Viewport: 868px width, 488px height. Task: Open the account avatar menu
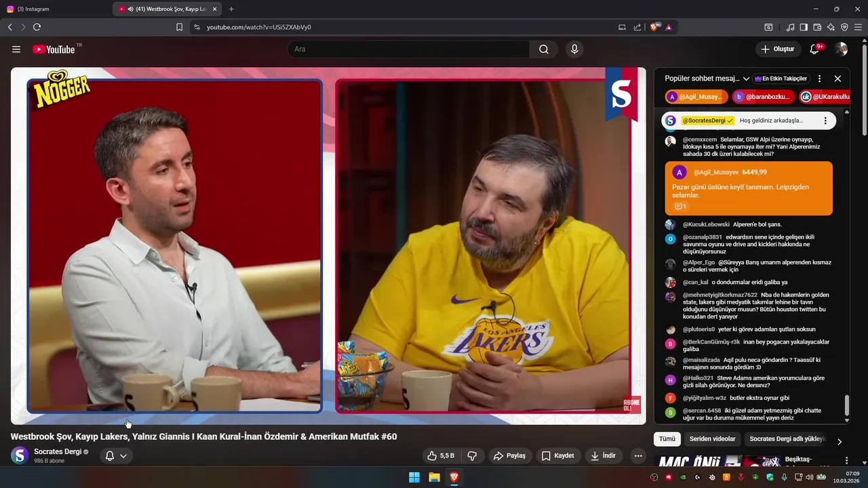click(x=841, y=49)
